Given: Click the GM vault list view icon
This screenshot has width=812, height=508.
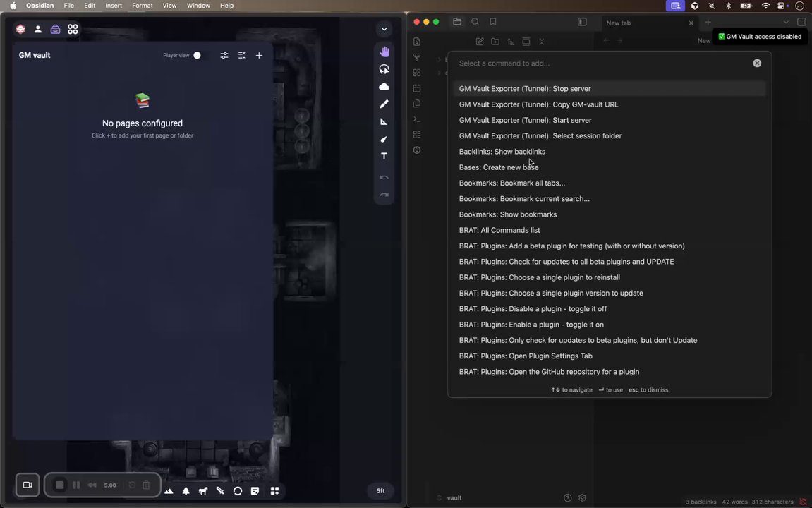Looking at the screenshot, I should (242, 56).
